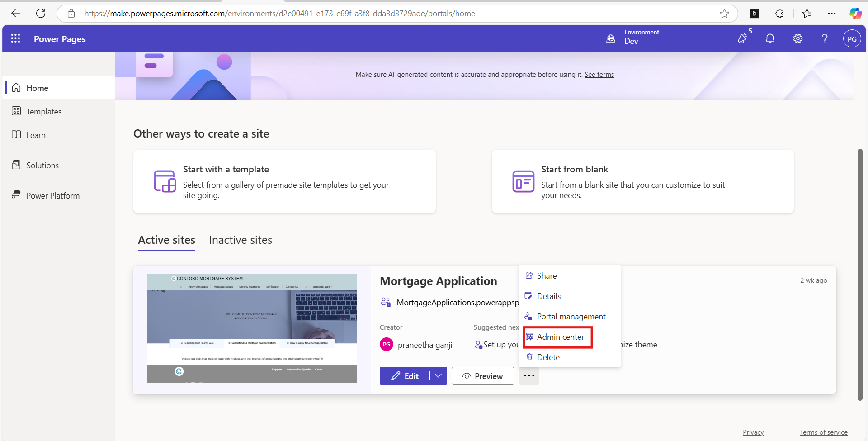
Task: Click the Help question mark icon
Action: point(825,38)
